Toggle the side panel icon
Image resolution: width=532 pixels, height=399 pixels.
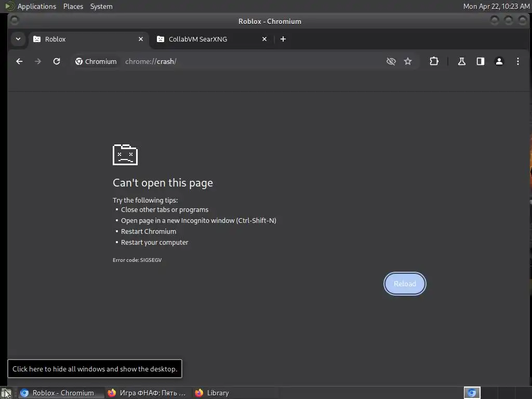pyautogui.click(x=481, y=61)
